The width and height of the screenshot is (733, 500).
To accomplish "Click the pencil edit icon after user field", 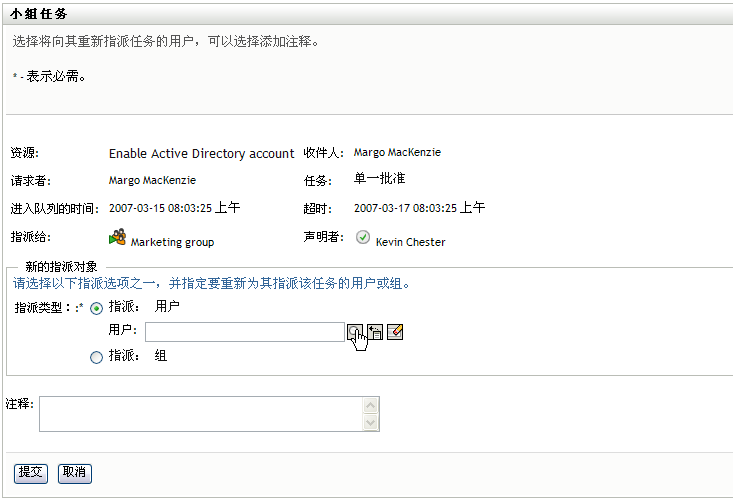I will click(x=395, y=332).
